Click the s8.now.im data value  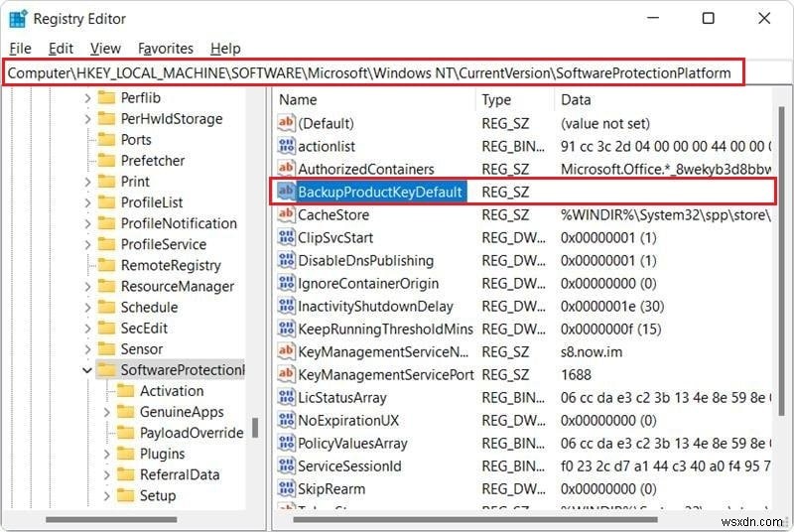click(x=591, y=351)
